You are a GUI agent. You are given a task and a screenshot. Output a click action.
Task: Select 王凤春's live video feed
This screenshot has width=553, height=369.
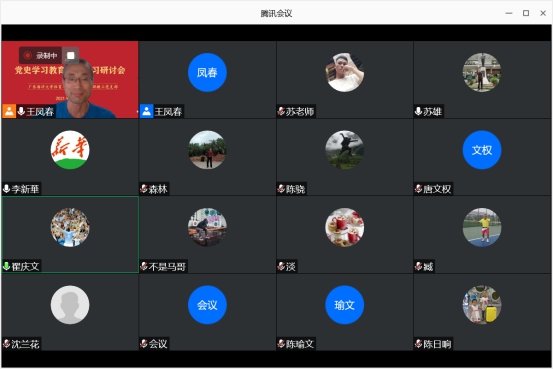[70, 79]
